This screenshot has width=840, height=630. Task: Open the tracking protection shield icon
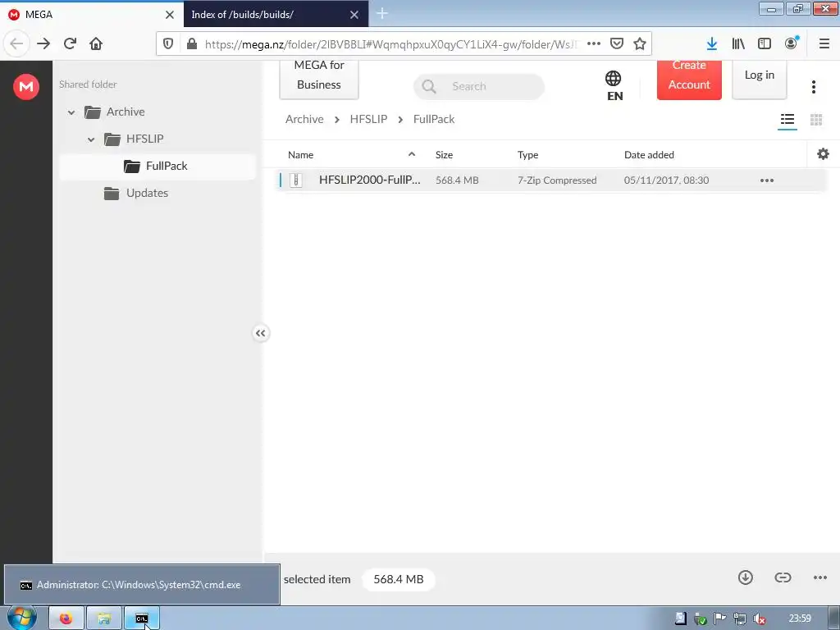(168, 44)
